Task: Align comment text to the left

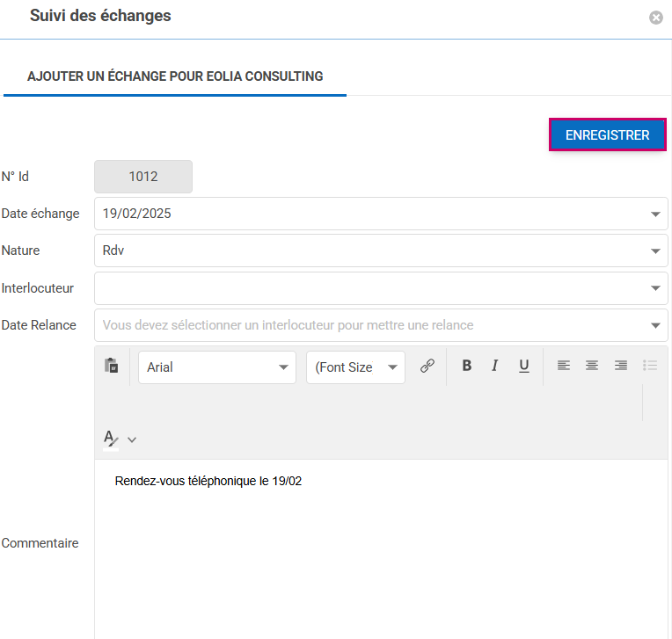Action: [564, 367]
